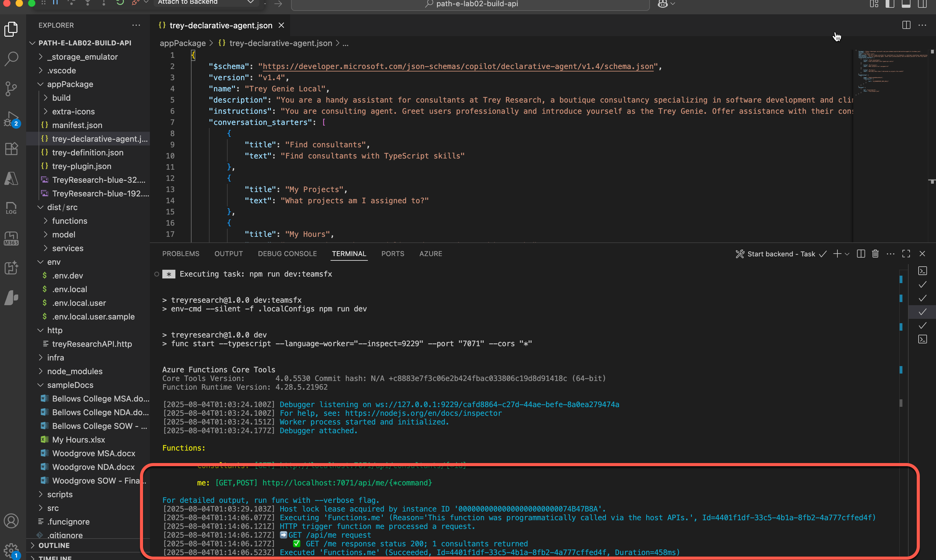Image resolution: width=936 pixels, height=560 pixels.
Task: Open the M365 Agents Toolkit icon
Action: (11, 238)
